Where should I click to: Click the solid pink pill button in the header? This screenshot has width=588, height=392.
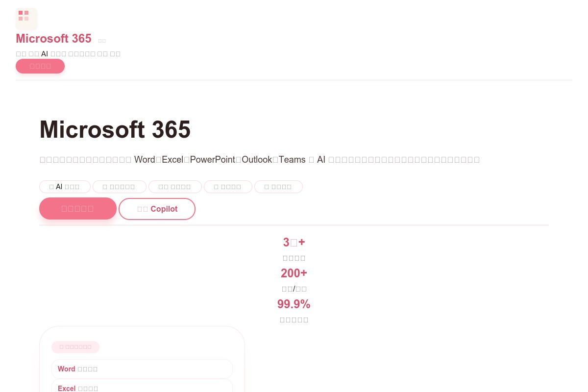[x=40, y=66]
